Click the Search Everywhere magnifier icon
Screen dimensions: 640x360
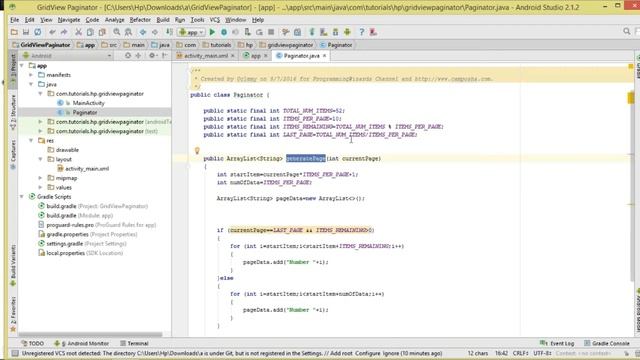pos(627,31)
